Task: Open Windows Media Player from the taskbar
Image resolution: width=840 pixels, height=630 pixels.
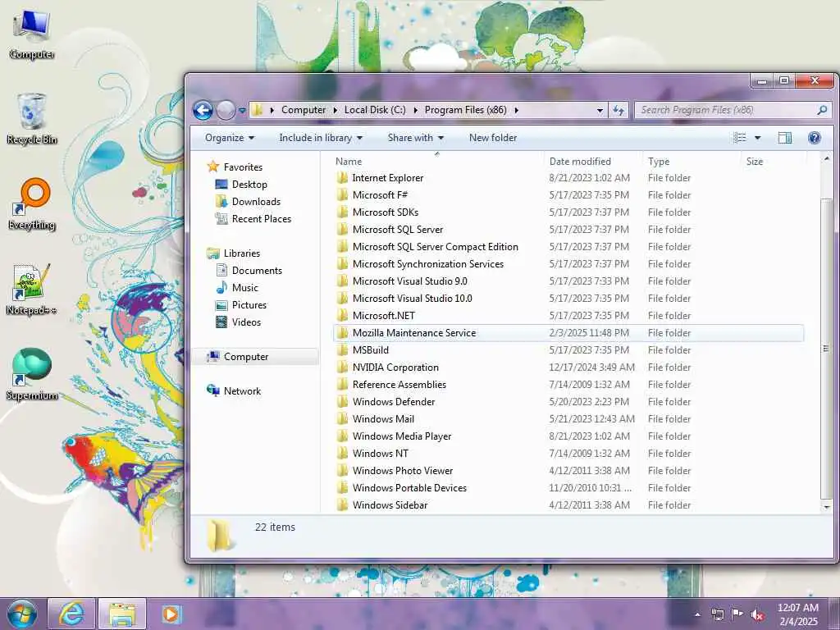Action: tap(171, 614)
